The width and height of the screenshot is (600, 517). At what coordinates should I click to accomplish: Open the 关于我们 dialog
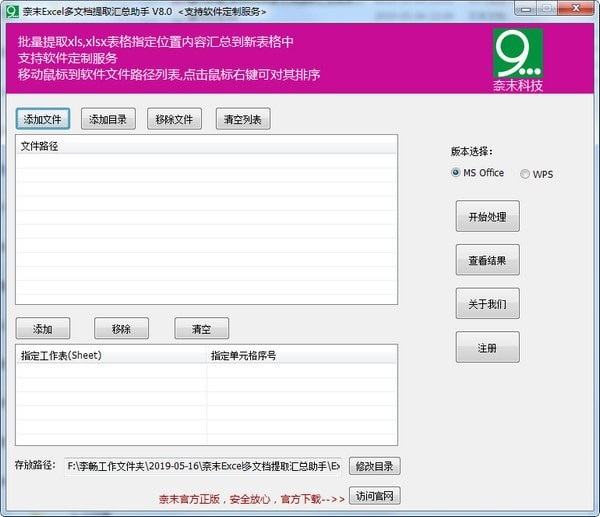point(487,304)
